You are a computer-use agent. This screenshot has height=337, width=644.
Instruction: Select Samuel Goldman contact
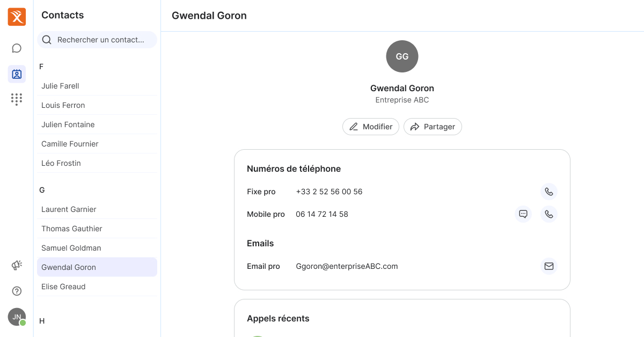(x=71, y=248)
